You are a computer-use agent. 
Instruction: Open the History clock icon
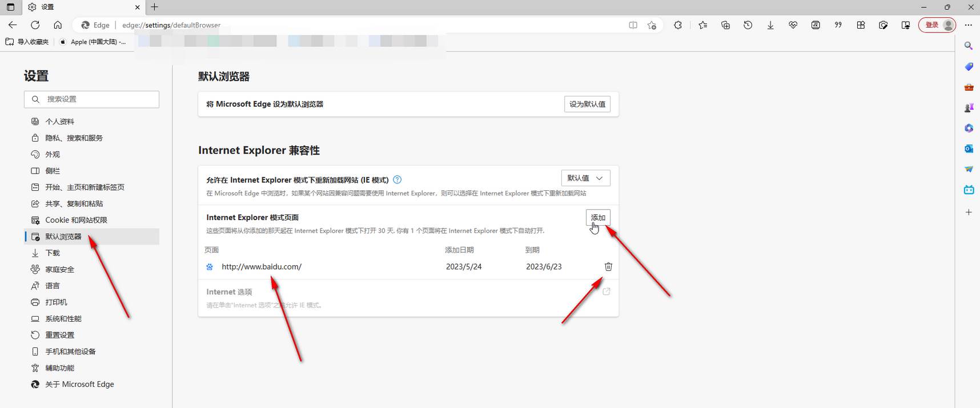tap(748, 25)
